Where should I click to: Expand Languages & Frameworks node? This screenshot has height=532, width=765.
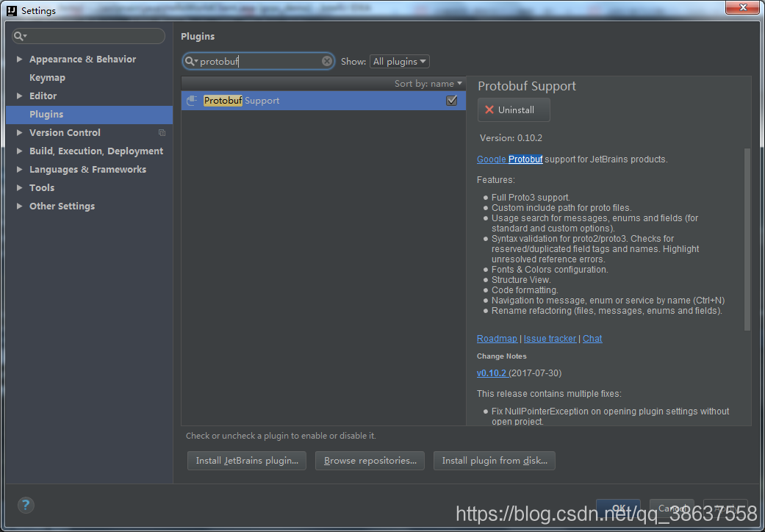tap(20, 170)
